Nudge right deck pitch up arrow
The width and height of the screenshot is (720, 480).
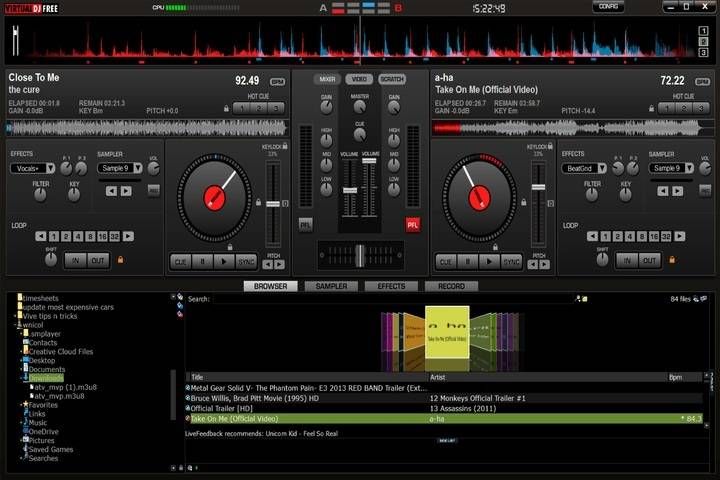coord(545,265)
